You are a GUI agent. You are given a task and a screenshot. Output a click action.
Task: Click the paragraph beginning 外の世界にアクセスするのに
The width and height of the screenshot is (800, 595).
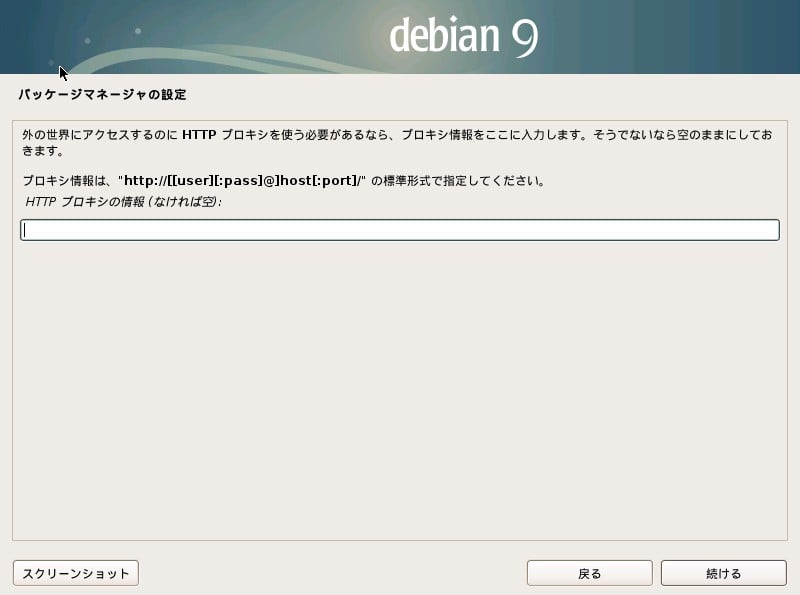click(x=397, y=142)
